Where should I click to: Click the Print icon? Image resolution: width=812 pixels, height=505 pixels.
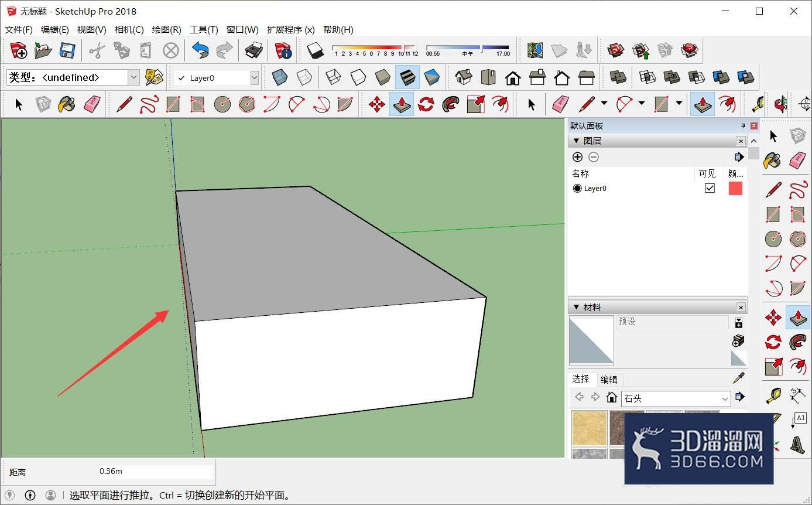pos(253,50)
